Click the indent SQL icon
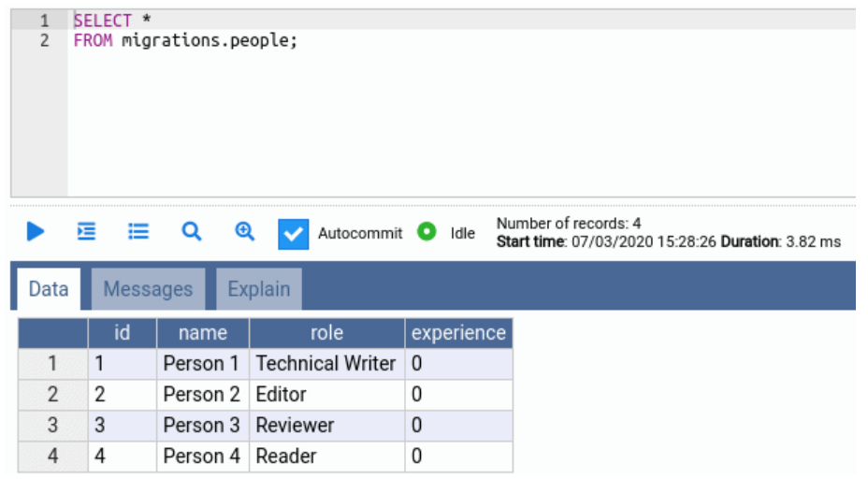The width and height of the screenshot is (868, 494). point(86,231)
